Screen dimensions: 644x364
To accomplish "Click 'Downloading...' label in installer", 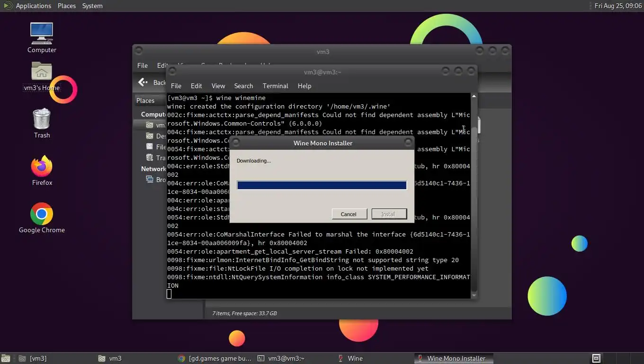I will (x=254, y=161).
